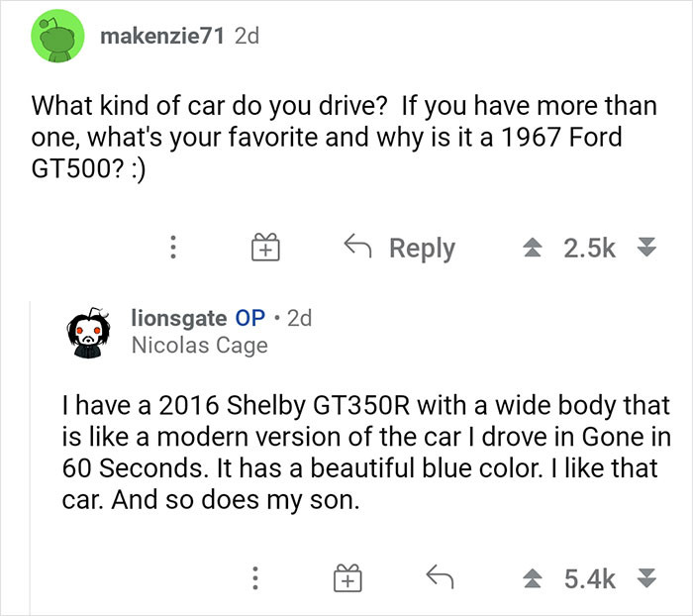The height and width of the screenshot is (616, 693).
Task: Downvote makenzie71's comment
Action: click(x=647, y=249)
